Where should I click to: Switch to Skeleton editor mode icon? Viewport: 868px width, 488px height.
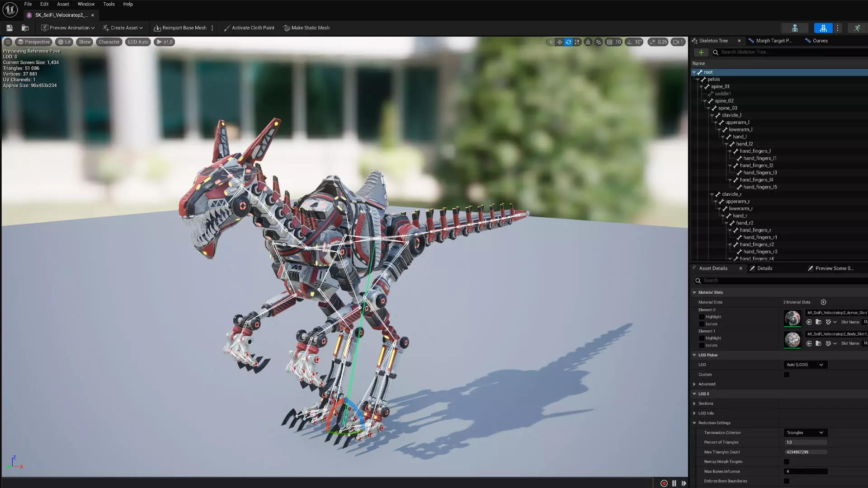[x=795, y=28]
